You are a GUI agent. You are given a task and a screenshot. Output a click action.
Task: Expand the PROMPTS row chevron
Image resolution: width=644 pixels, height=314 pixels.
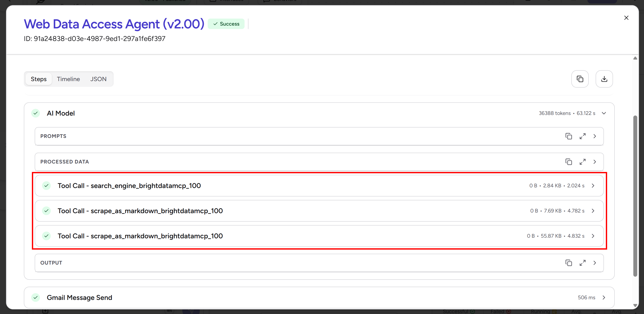(x=595, y=136)
